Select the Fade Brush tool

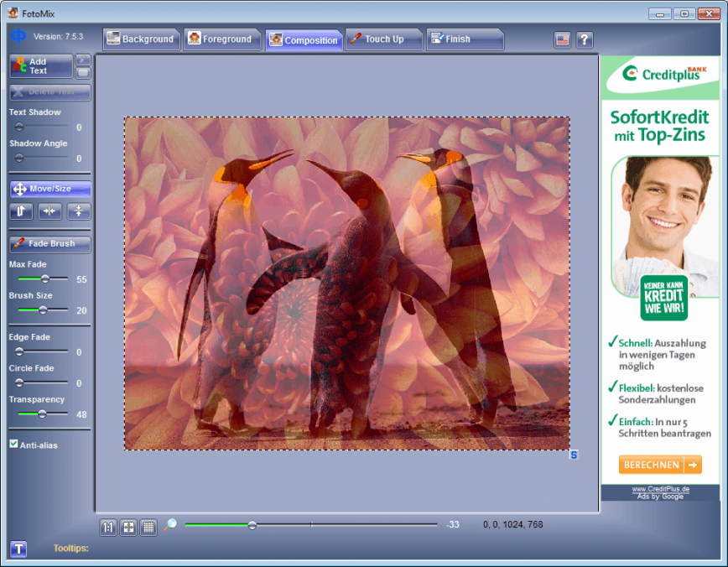tap(48, 244)
